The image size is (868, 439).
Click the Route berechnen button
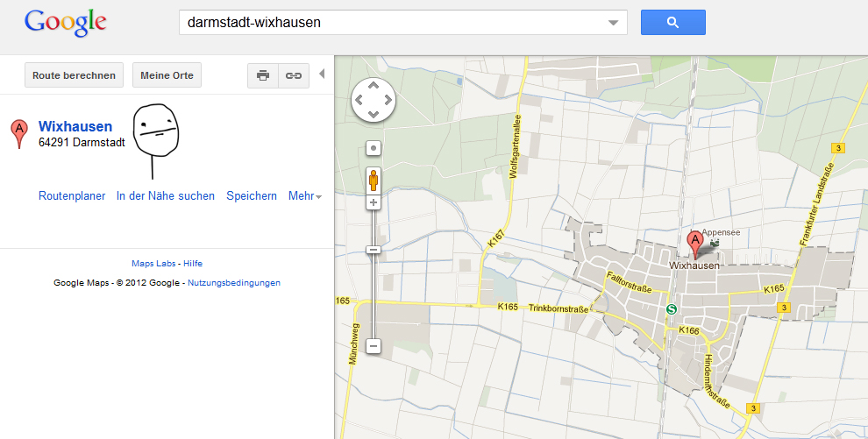coord(75,75)
